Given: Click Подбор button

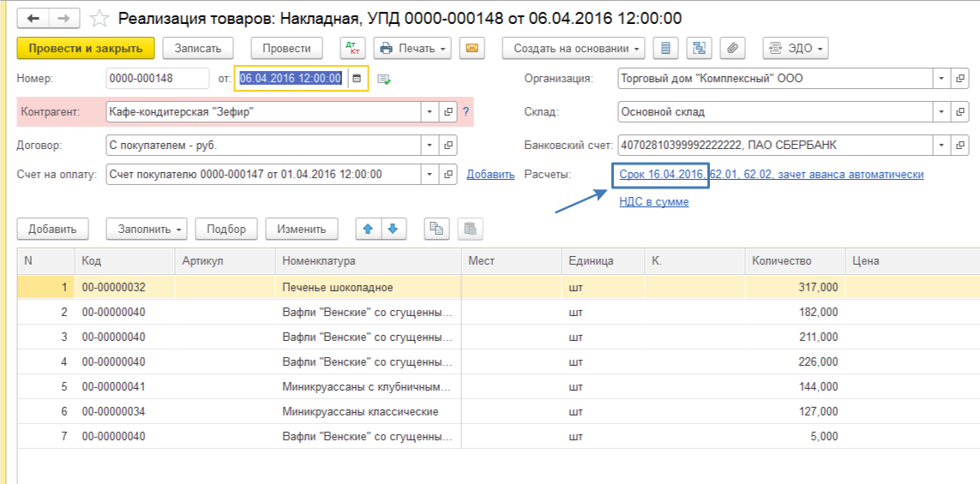Looking at the screenshot, I should [227, 229].
